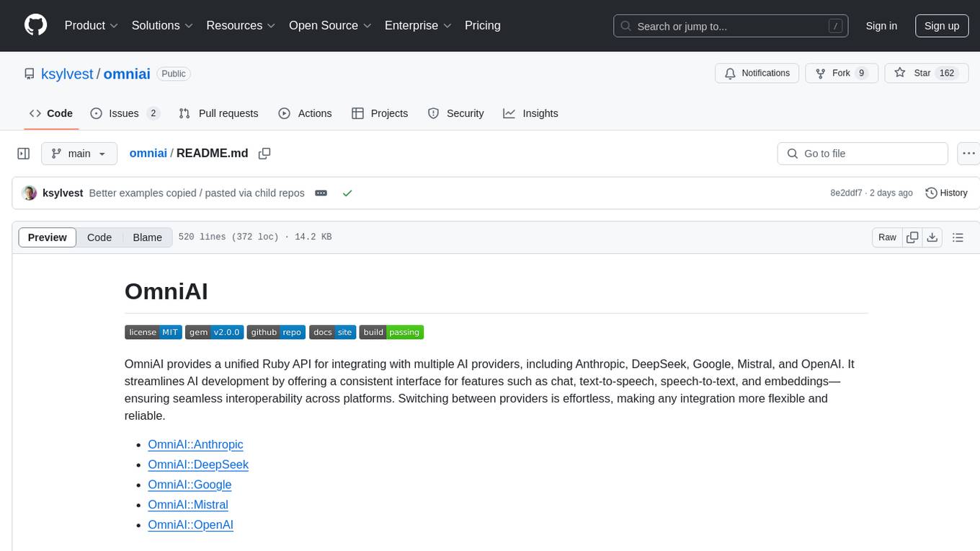Click the gem v2.0.0 badge
The height and width of the screenshot is (551, 980).
[x=215, y=332]
